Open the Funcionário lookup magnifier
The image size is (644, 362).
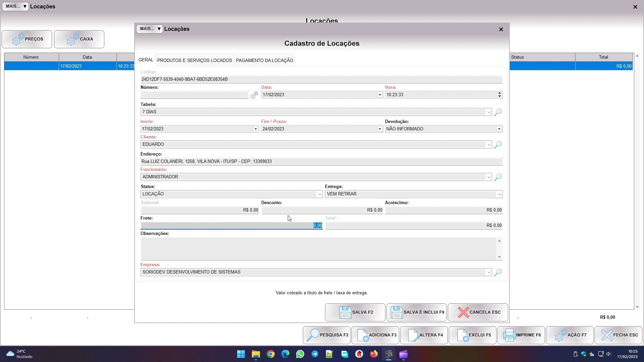point(498,177)
